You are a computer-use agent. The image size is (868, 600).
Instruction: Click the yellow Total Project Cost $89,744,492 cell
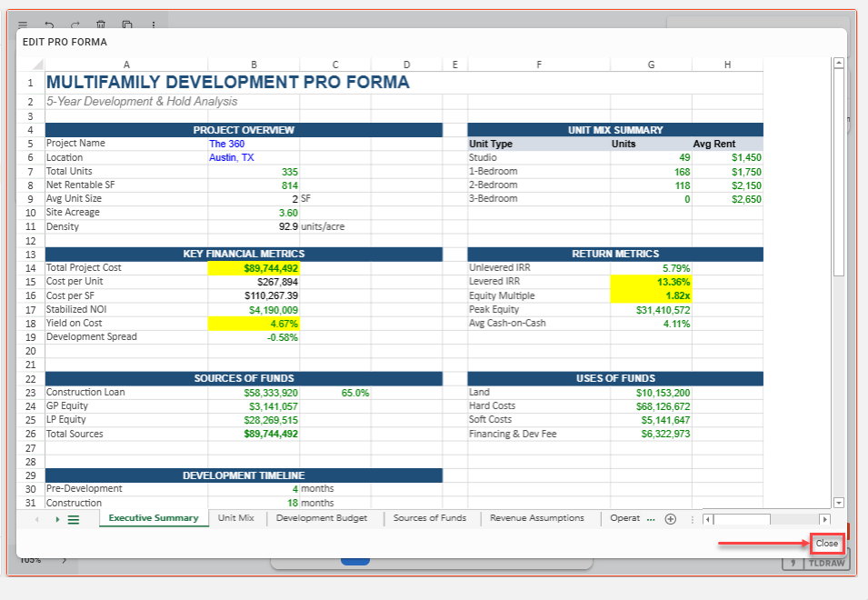pyautogui.click(x=254, y=268)
